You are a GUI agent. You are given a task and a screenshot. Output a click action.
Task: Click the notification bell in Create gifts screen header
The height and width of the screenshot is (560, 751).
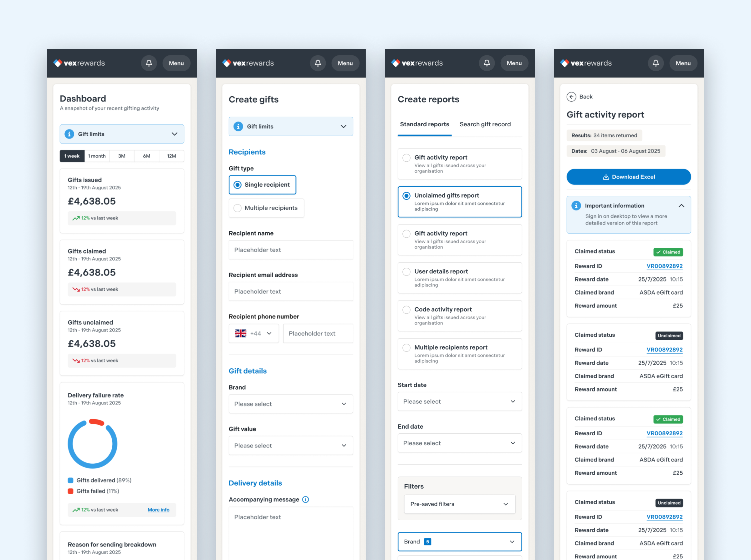click(318, 63)
